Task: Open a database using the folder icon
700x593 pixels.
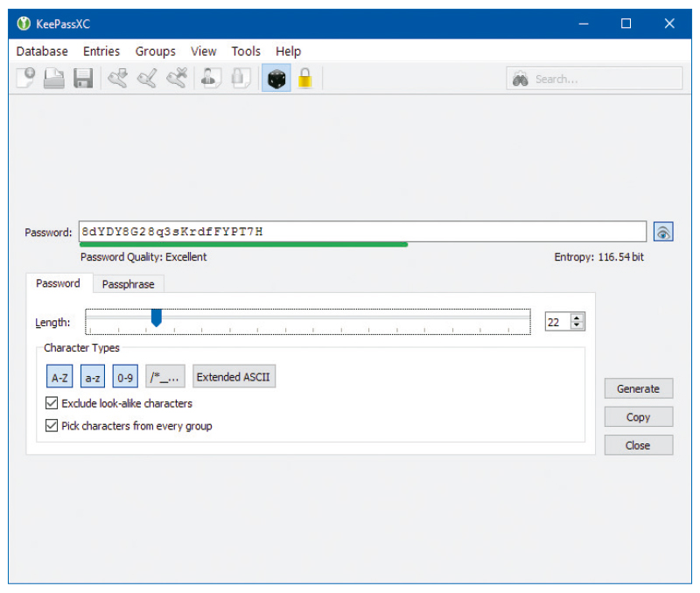Action: coord(54,79)
